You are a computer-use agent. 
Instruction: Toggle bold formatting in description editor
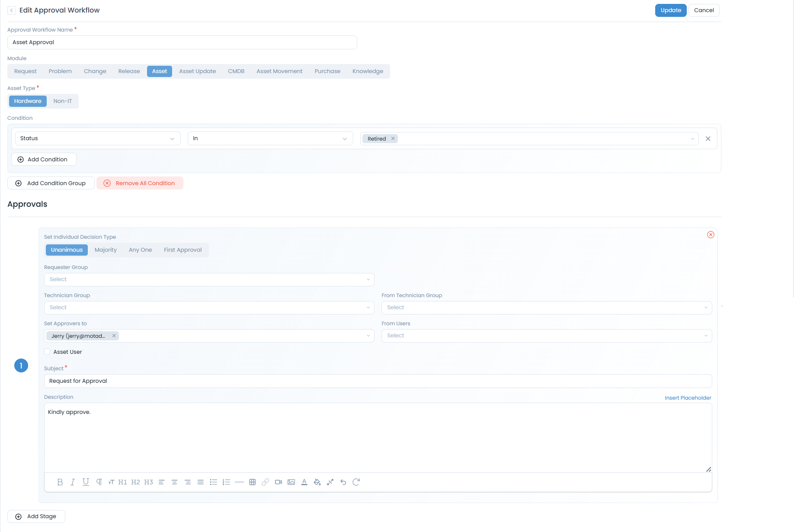point(60,482)
